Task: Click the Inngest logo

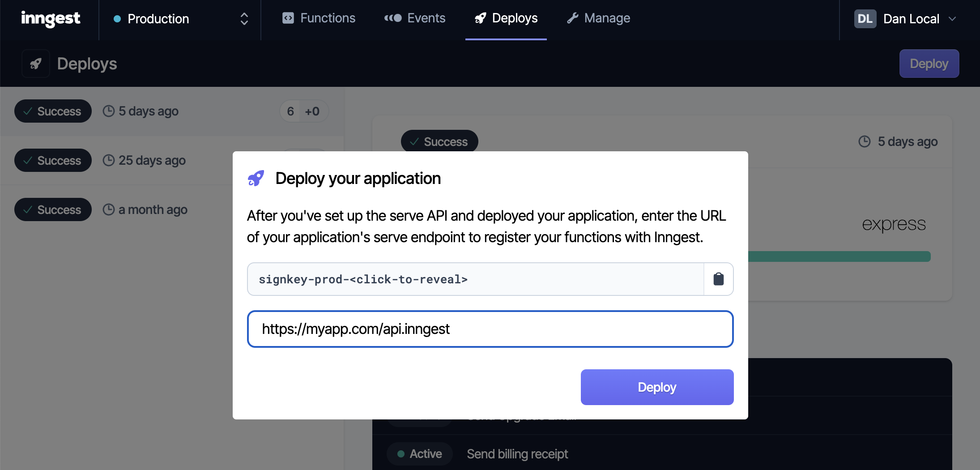Action: (x=51, y=18)
